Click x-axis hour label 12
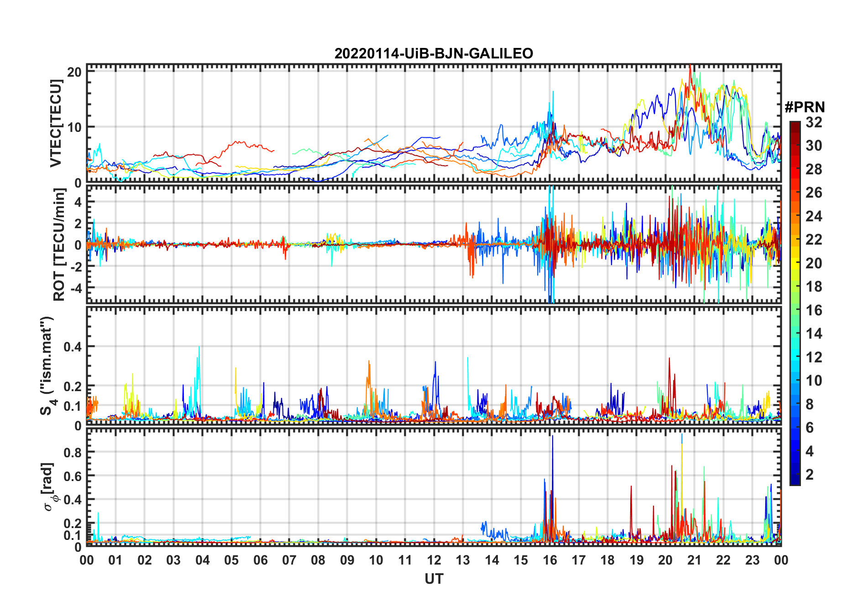The width and height of the screenshot is (868, 607). (x=434, y=560)
